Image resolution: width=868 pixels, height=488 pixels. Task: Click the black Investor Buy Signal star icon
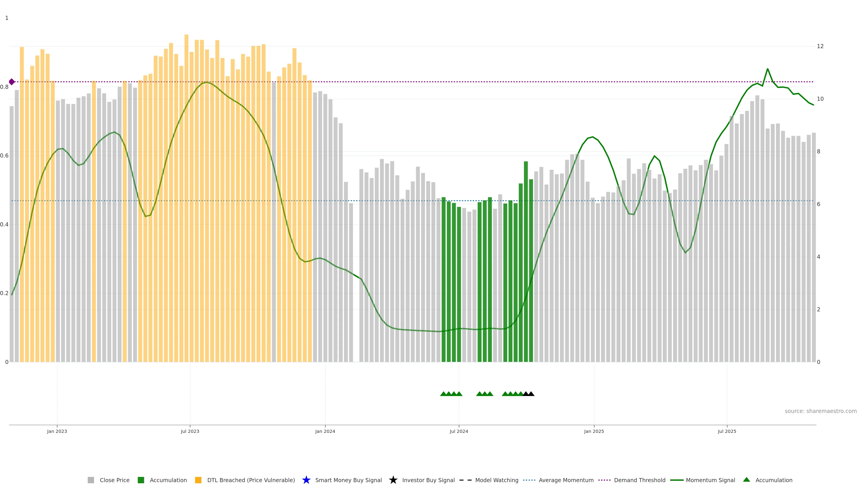(x=393, y=480)
